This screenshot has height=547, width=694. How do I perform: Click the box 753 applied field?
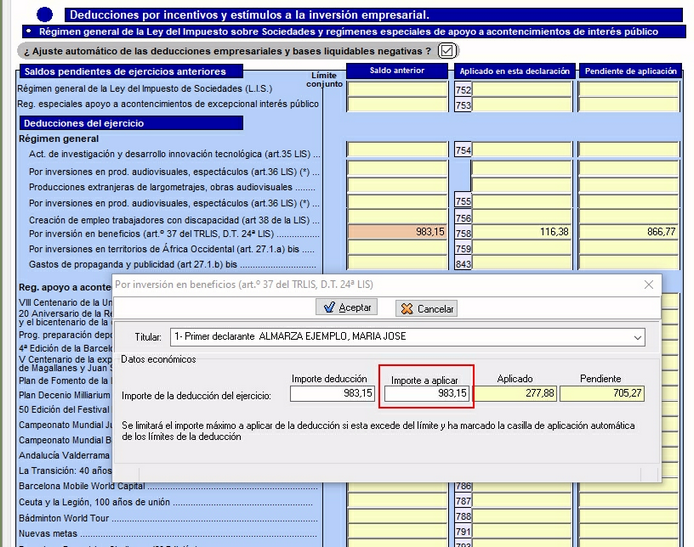[521, 104]
